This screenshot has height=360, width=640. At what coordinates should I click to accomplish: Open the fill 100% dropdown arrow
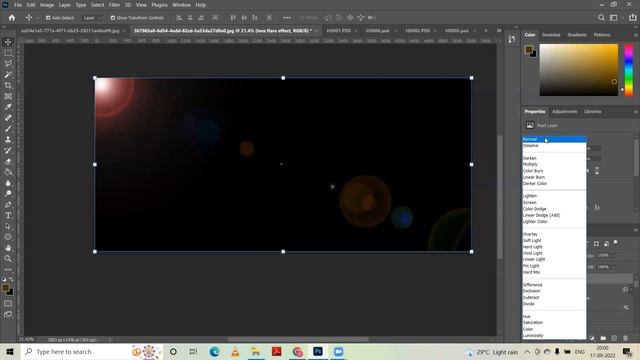point(613,267)
